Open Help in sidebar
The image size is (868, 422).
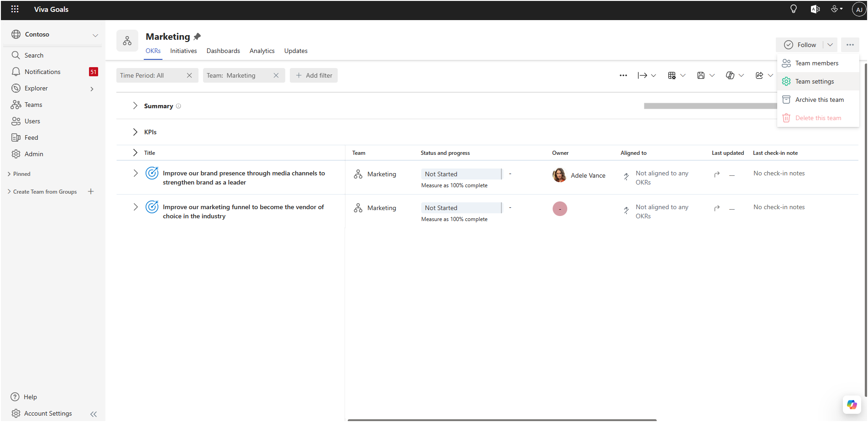click(30, 397)
